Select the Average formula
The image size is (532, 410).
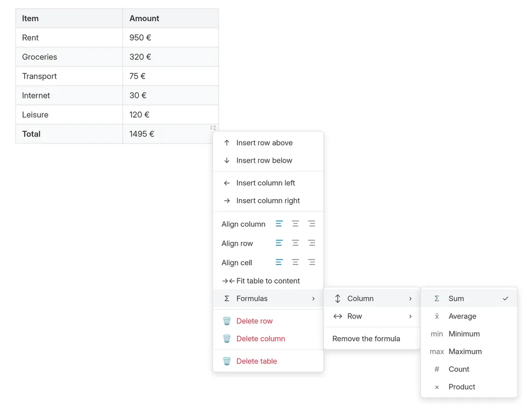click(469, 316)
